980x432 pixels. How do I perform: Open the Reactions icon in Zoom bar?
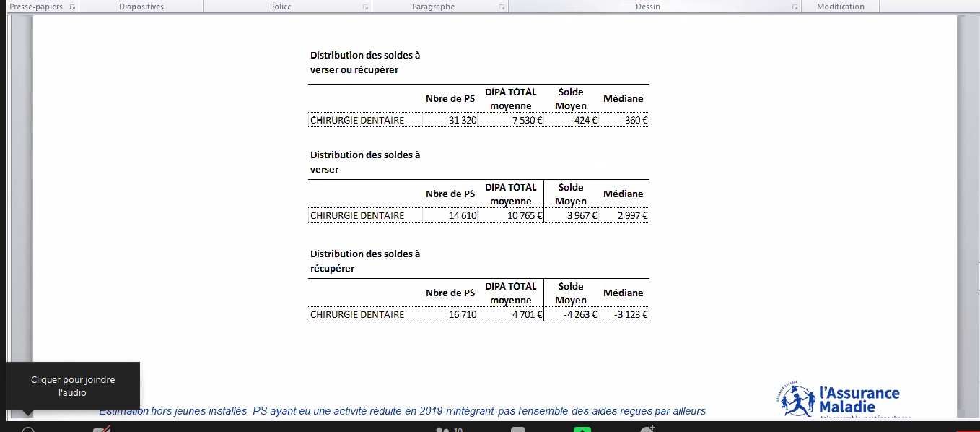[x=647, y=429]
